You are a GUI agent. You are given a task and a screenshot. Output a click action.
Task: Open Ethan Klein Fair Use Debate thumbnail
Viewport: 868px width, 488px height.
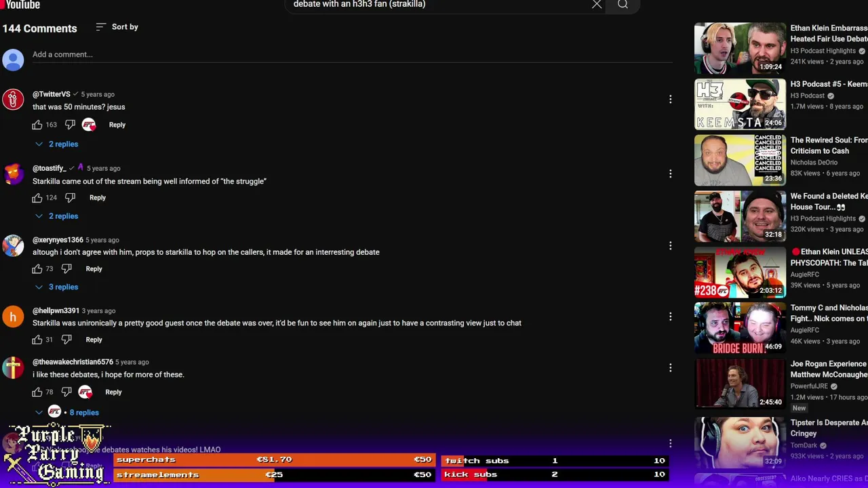[x=740, y=48]
